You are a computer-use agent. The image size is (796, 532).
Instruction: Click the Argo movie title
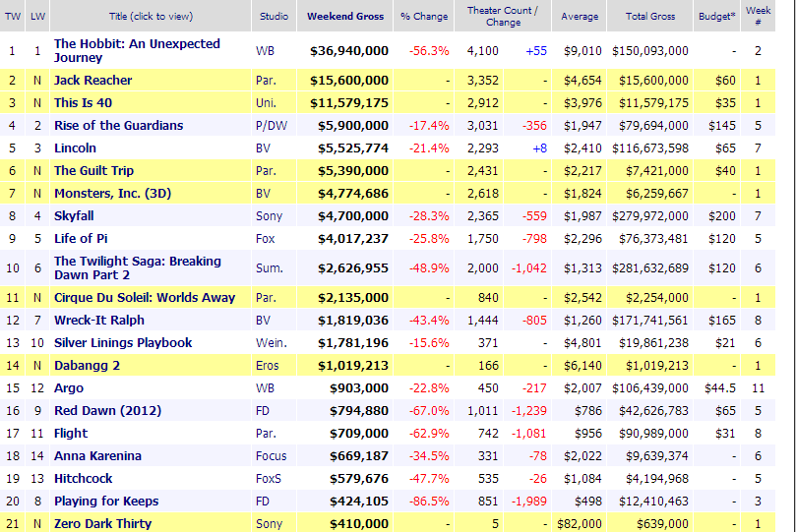(69, 388)
